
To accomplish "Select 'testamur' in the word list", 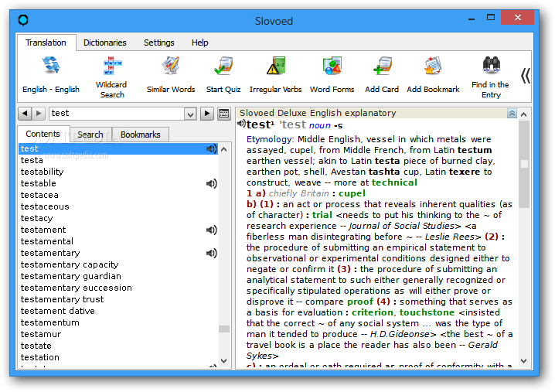I will coord(118,334).
